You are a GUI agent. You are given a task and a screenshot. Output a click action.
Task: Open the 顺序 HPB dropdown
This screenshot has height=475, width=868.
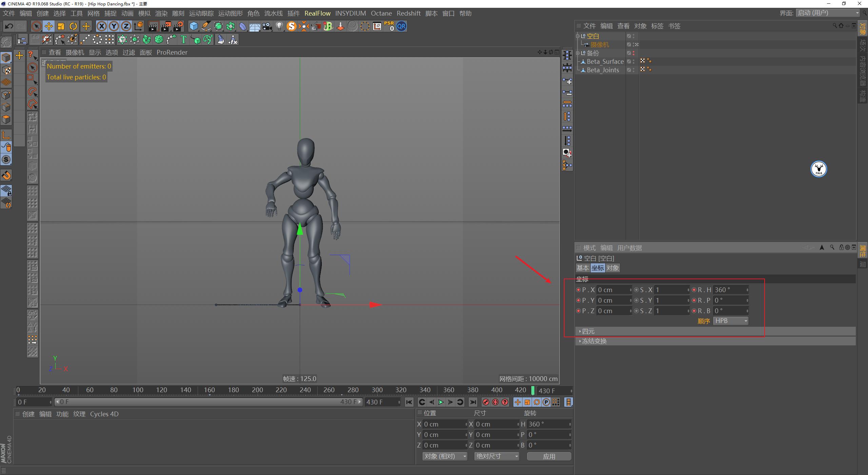[731, 321]
